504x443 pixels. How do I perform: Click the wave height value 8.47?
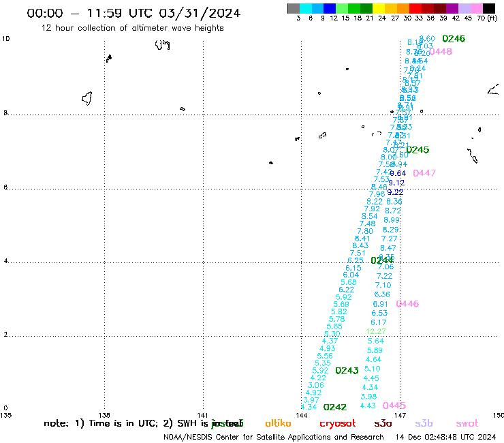[388, 248]
